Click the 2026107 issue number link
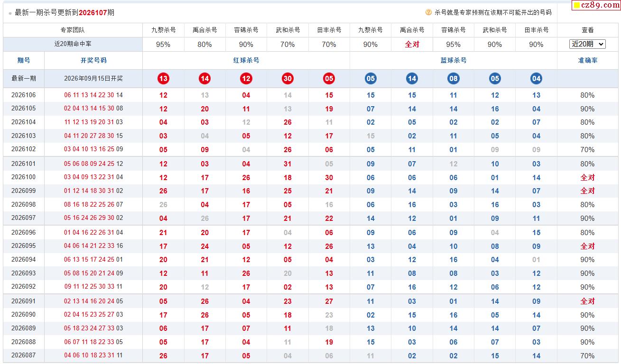621x364 pixels. [93, 13]
